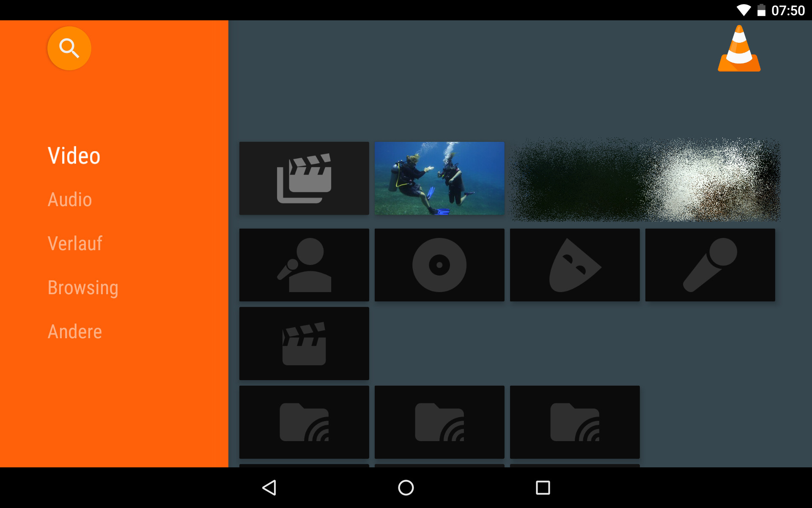Open the third network folder tile
This screenshot has height=508, width=812.
point(575,422)
